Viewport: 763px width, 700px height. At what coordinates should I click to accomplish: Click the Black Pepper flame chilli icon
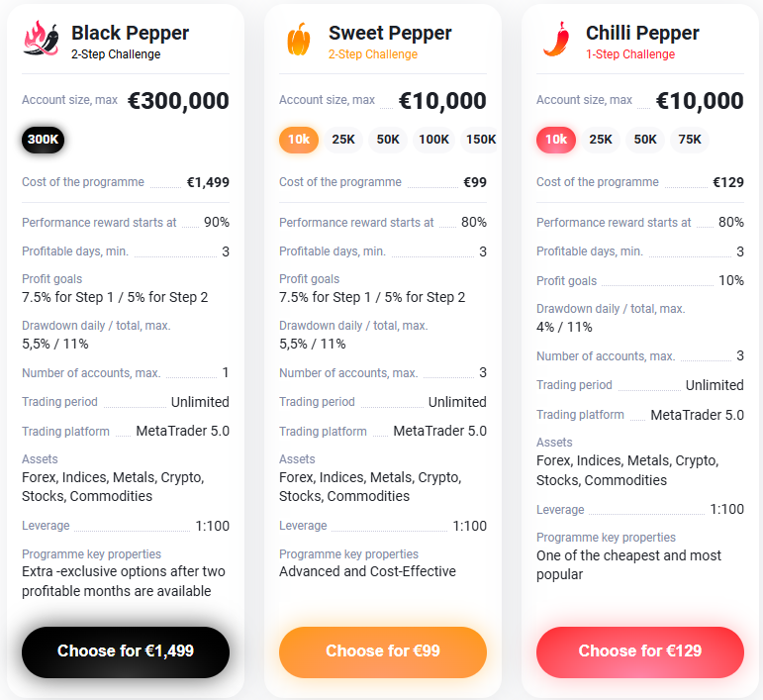[42, 39]
